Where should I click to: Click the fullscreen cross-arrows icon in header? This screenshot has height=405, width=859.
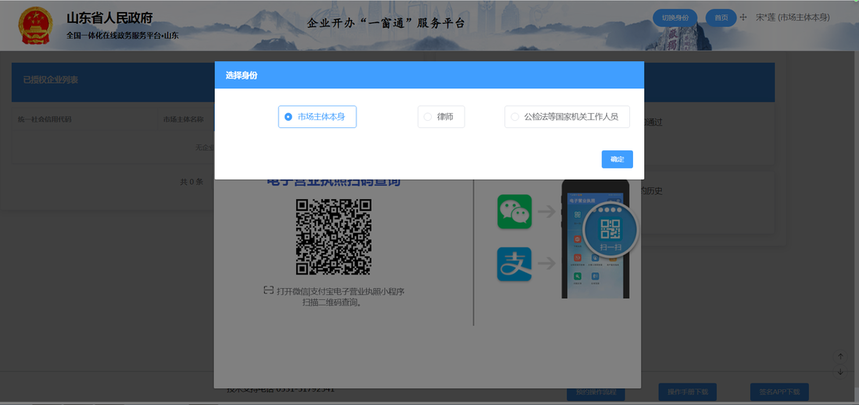click(x=743, y=18)
